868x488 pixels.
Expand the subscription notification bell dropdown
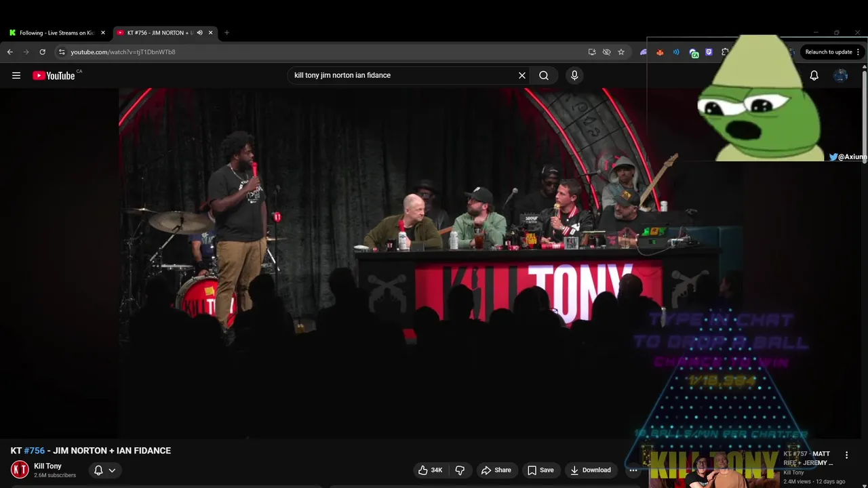pyautogui.click(x=104, y=470)
